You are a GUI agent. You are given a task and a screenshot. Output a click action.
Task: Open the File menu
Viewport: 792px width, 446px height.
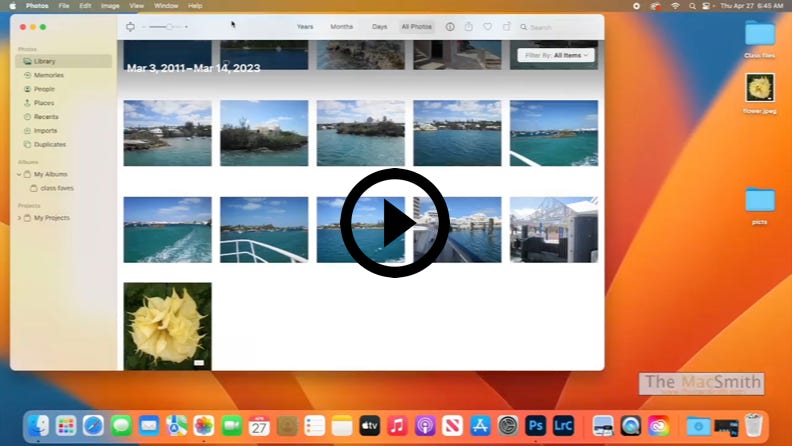pyautogui.click(x=64, y=6)
